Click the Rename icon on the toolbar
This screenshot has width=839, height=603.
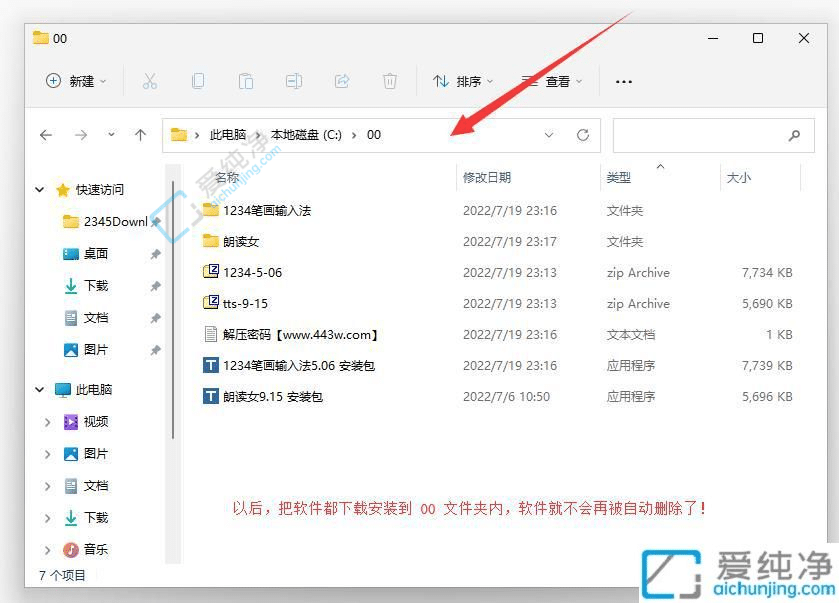tap(293, 81)
